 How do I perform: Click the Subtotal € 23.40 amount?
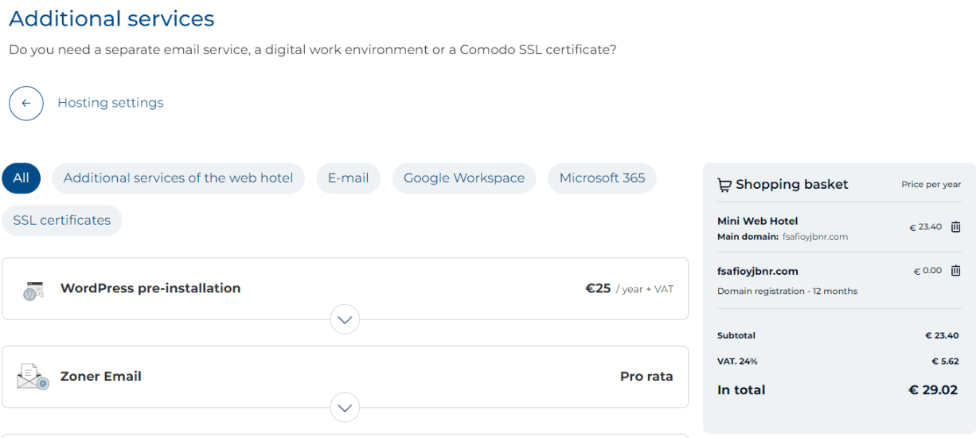coord(942,335)
